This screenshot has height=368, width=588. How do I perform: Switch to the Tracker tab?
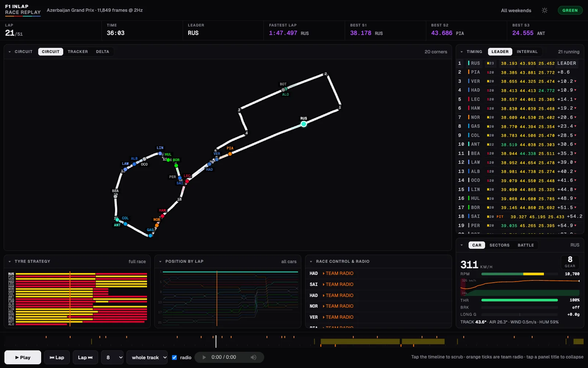point(78,52)
